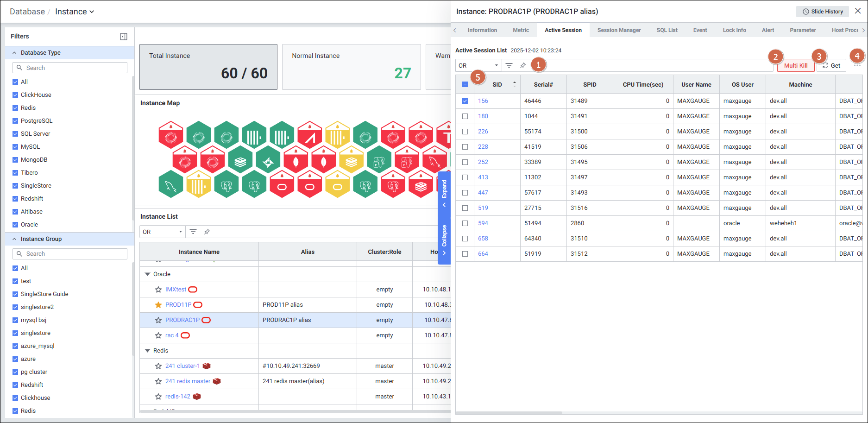Click the filter icon in Instance List
This screenshot has width=868, height=423.
tap(193, 232)
